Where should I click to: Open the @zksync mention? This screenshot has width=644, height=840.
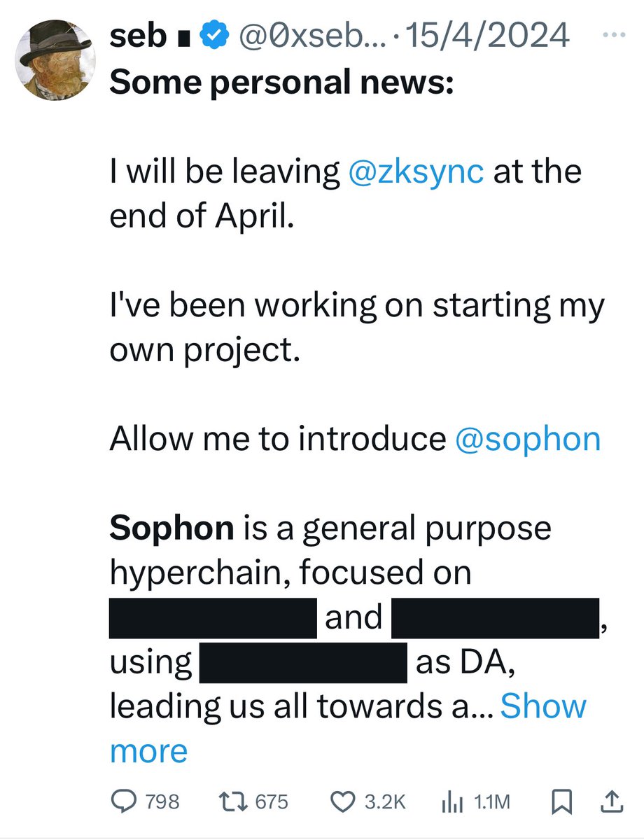pyautogui.click(x=416, y=171)
